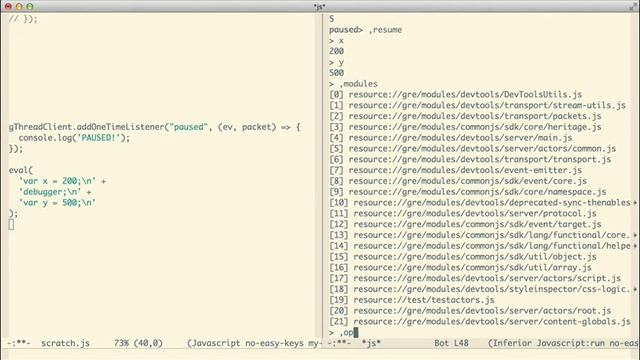Click the yellow minimize window button
The height and width of the screenshot is (360, 640).
pos(19,6)
